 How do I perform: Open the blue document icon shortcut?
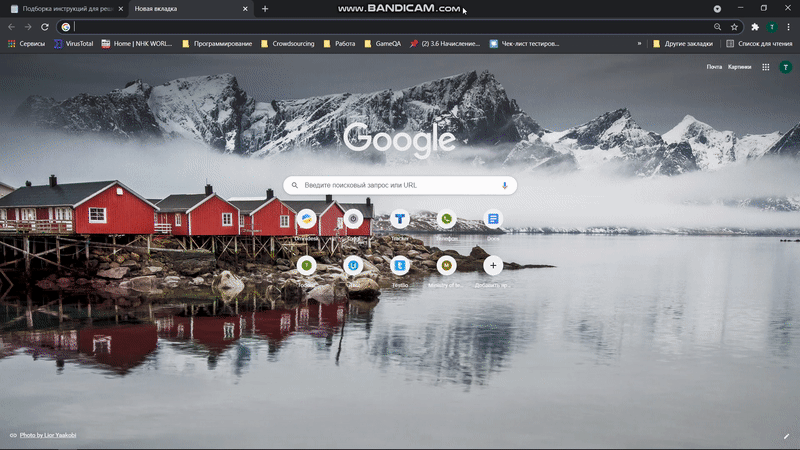tap(493, 219)
